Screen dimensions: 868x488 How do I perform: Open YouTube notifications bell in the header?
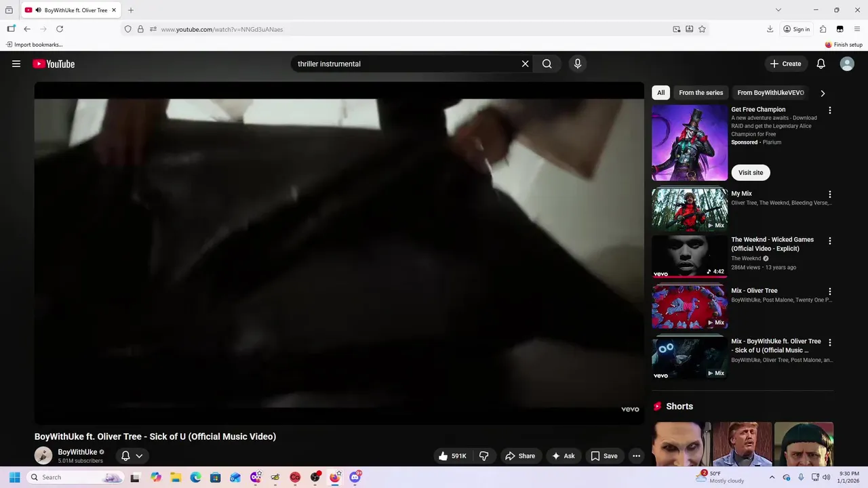click(821, 64)
